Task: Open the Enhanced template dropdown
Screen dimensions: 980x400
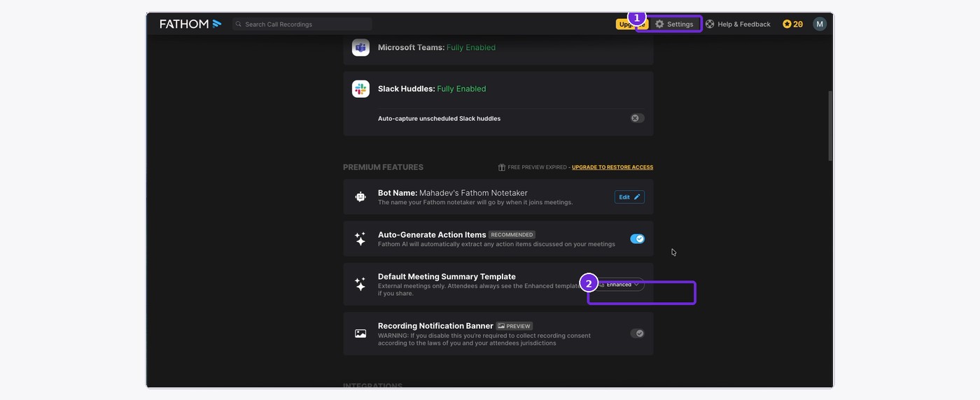Action: tap(619, 285)
